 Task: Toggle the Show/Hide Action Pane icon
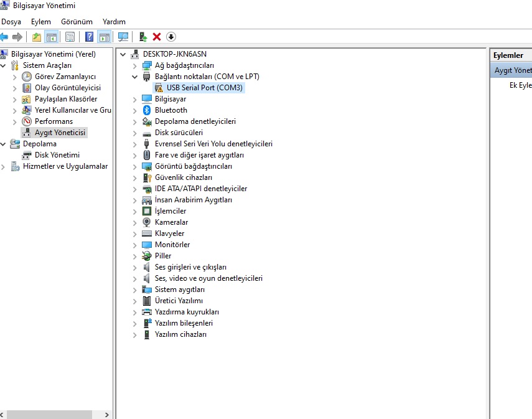point(105,37)
